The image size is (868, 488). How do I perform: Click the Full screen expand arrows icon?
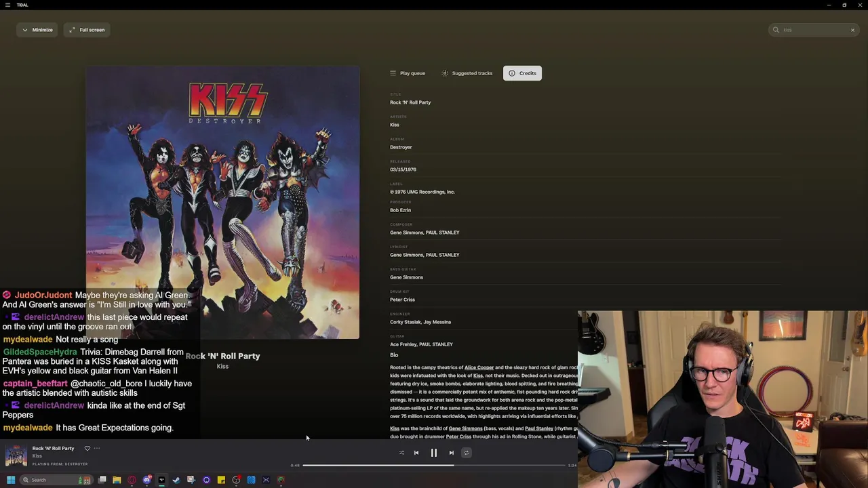tap(73, 30)
